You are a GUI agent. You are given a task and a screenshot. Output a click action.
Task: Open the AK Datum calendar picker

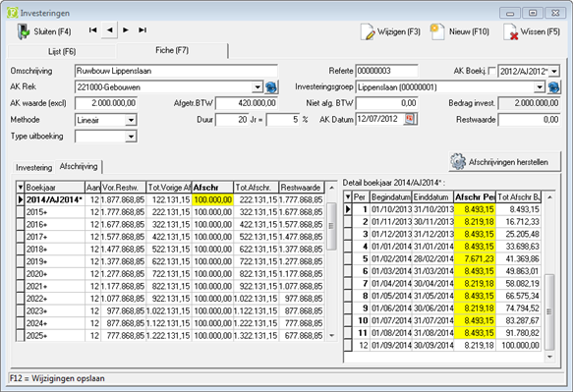[410, 119]
